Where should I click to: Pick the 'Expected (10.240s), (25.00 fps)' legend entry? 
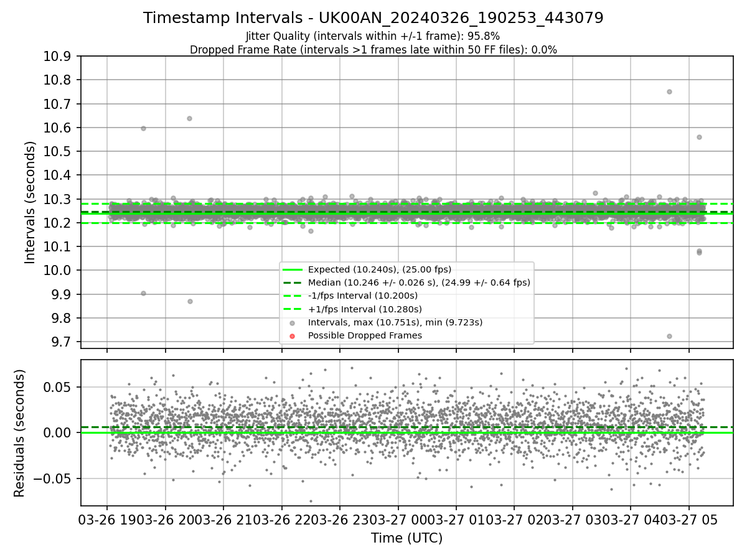pos(380,269)
